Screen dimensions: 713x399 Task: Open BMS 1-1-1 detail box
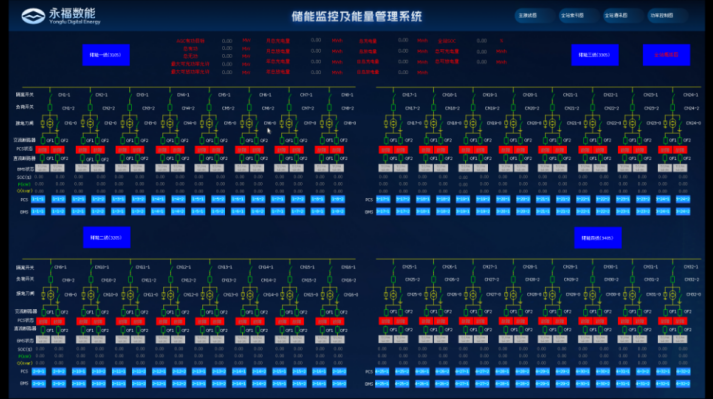click(x=38, y=212)
